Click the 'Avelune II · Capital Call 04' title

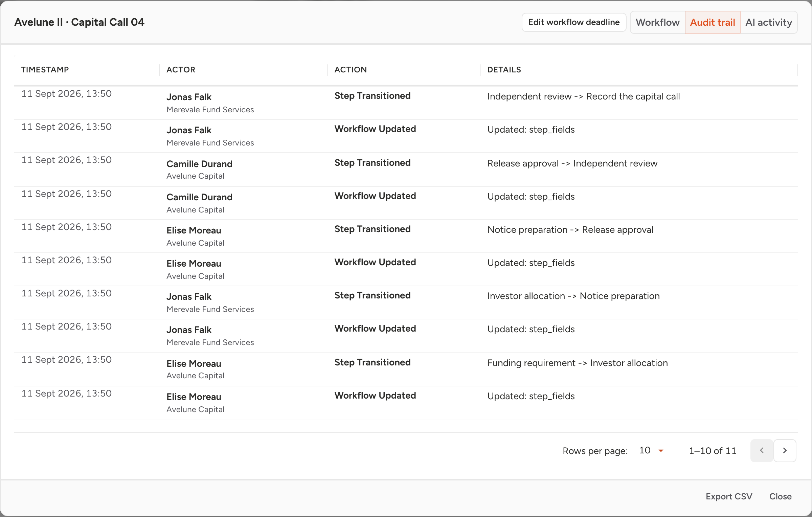(x=79, y=22)
